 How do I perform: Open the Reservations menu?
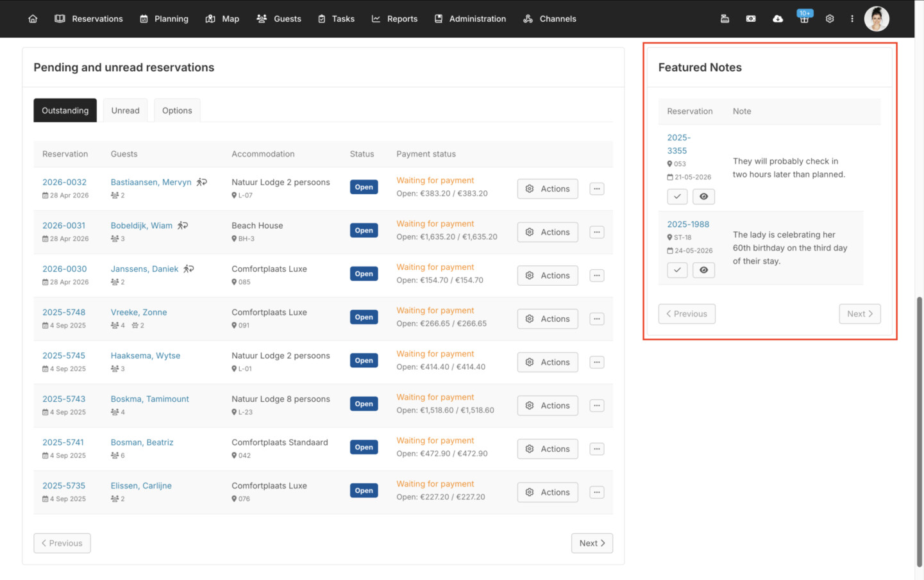(x=88, y=19)
